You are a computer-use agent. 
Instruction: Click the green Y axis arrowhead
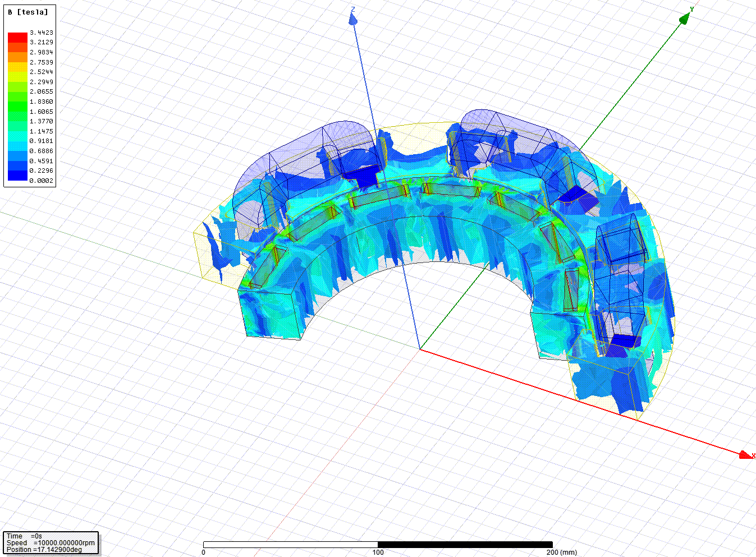click(x=685, y=19)
